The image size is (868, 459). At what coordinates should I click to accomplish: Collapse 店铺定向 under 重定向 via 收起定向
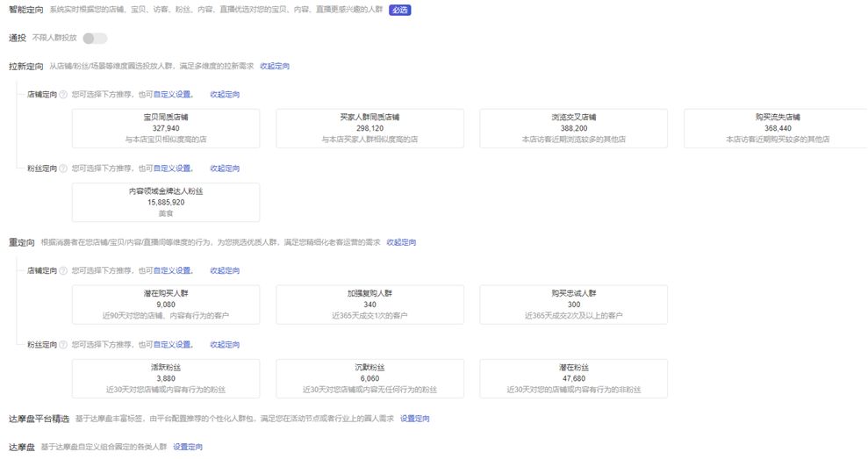[225, 271]
